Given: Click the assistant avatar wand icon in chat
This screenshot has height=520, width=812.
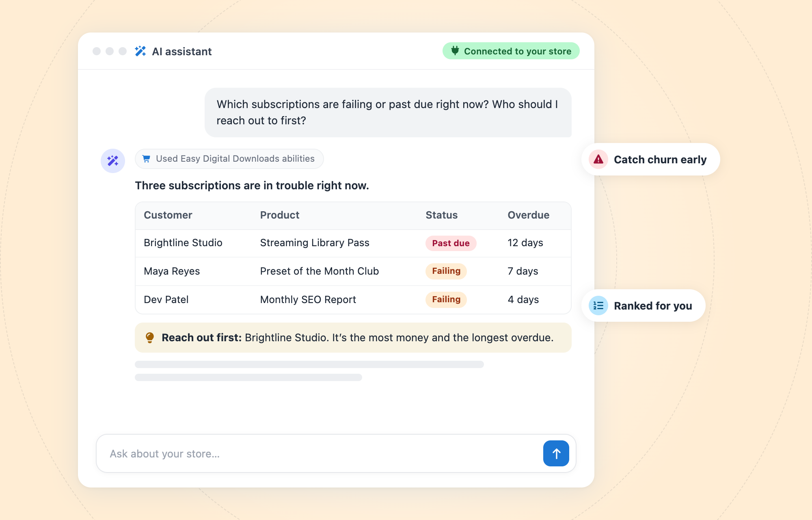Looking at the screenshot, I should tap(113, 161).
